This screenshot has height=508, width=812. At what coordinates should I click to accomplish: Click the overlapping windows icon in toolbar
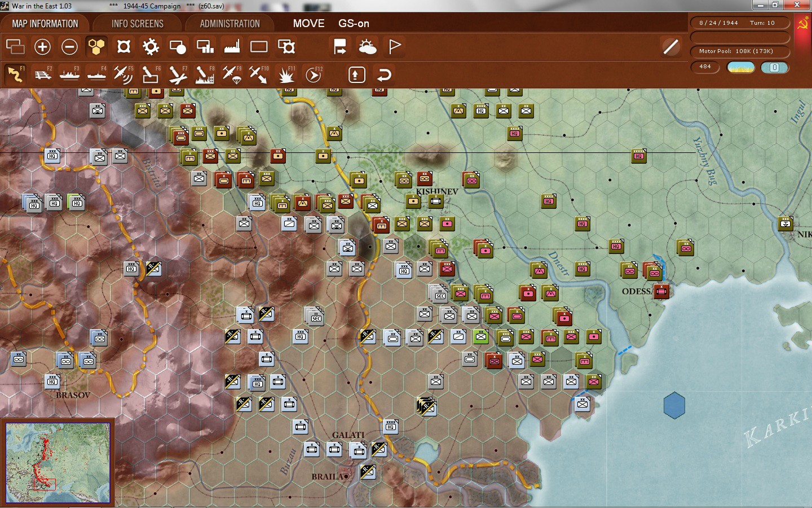15,46
